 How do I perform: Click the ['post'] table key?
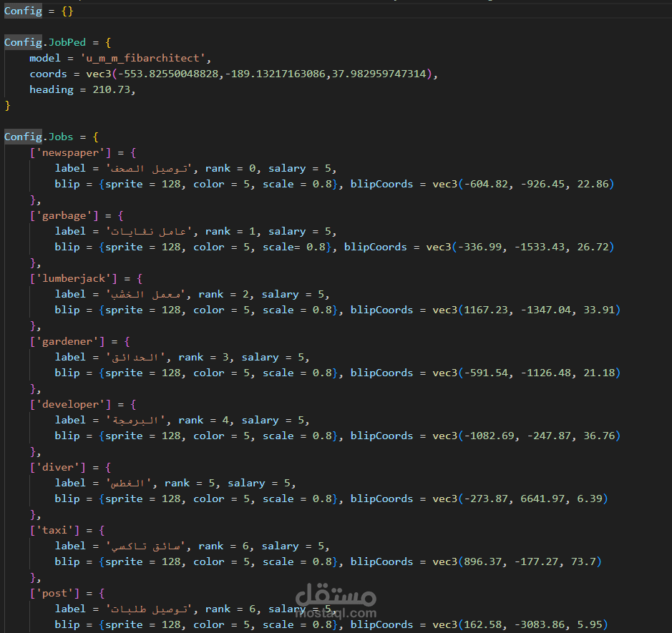coord(54,594)
